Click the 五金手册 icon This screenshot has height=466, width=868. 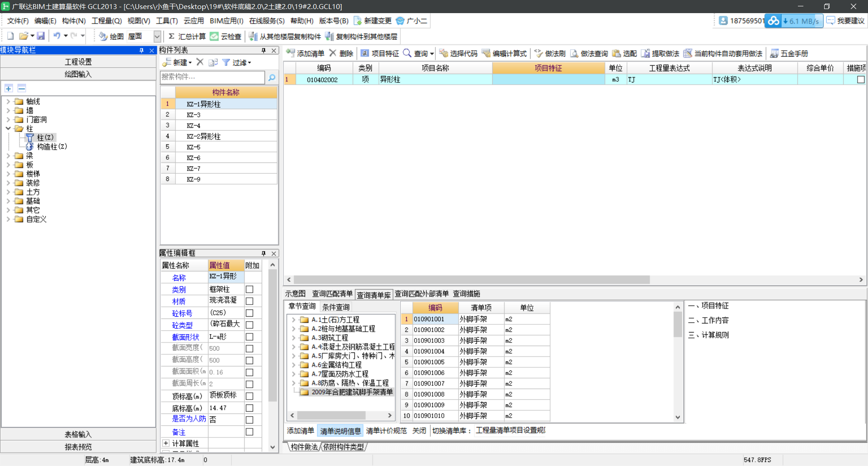[x=774, y=53]
